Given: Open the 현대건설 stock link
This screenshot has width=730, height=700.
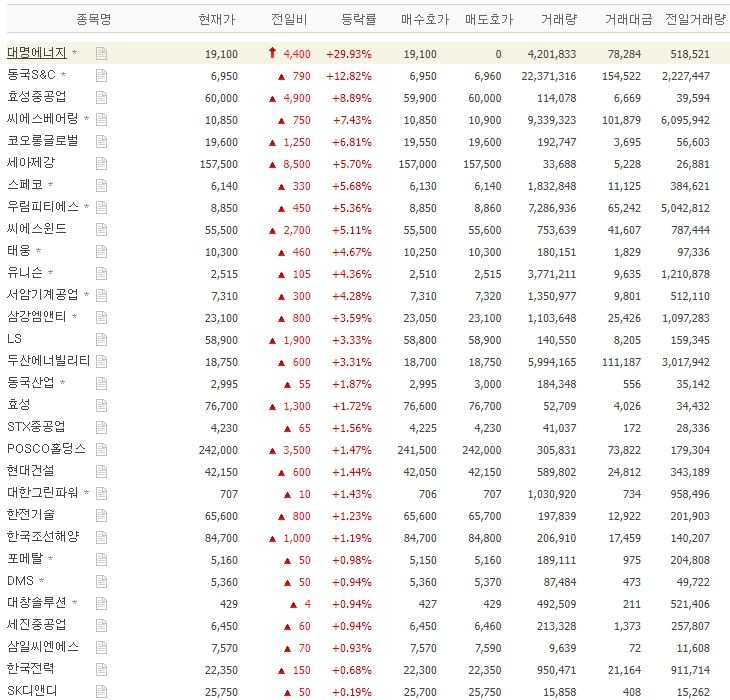Looking at the screenshot, I should click(x=31, y=471).
